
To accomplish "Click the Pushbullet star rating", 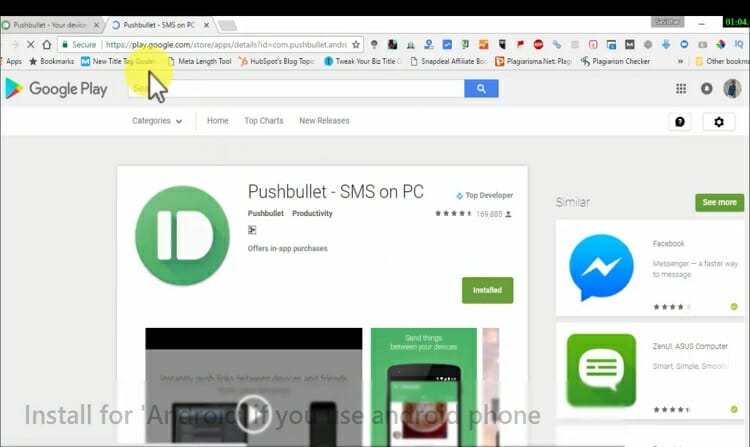I will coord(453,214).
